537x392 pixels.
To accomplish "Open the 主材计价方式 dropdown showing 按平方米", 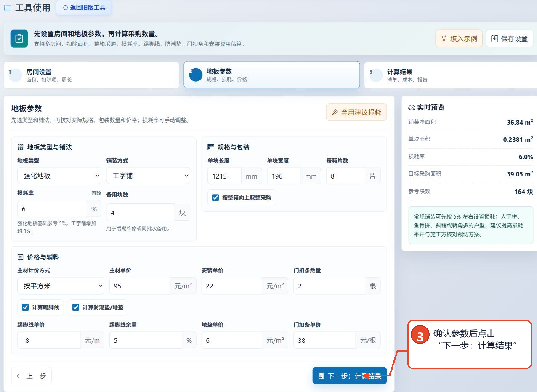I will coord(61,286).
